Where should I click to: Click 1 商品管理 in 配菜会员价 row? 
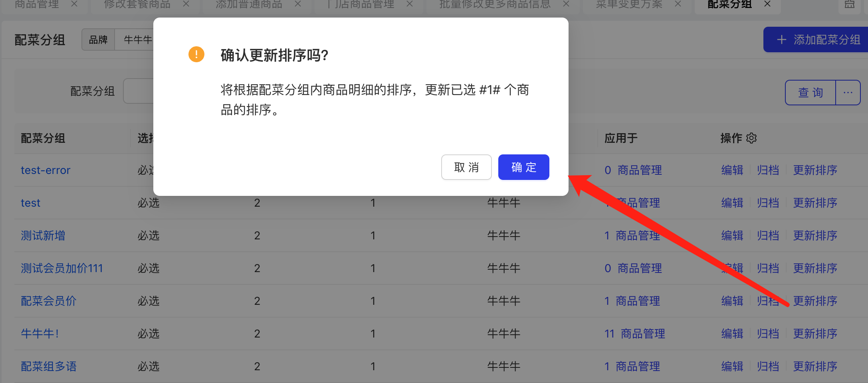click(632, 301)
